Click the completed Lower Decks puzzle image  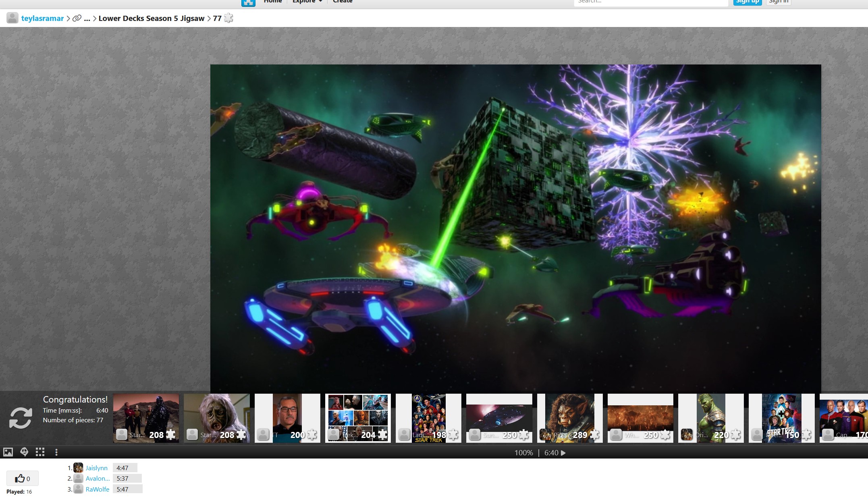pyautogui.click(x=515, y=228)
